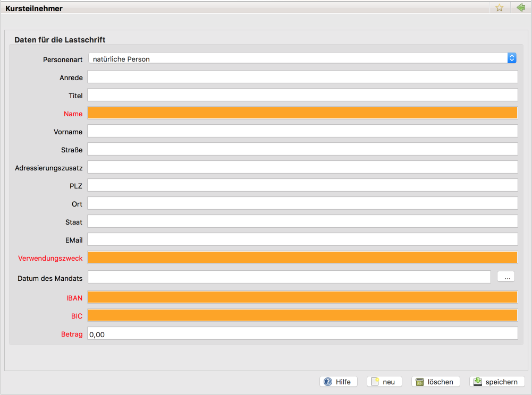The width and height of the screenshot is (532, 395).
Task: Click into the Anrede field
Action: 302,77
